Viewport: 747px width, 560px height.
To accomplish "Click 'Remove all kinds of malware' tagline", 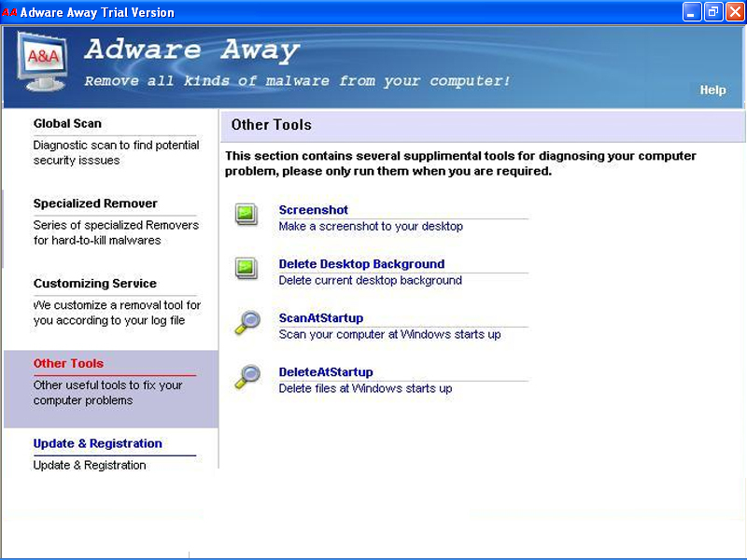I will pos(297,81).
